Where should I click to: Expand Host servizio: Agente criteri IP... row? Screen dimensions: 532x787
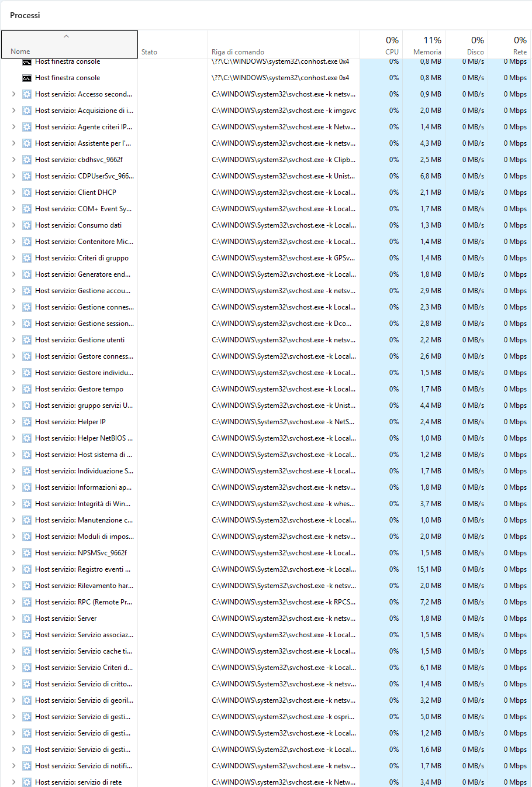(14, 126)
